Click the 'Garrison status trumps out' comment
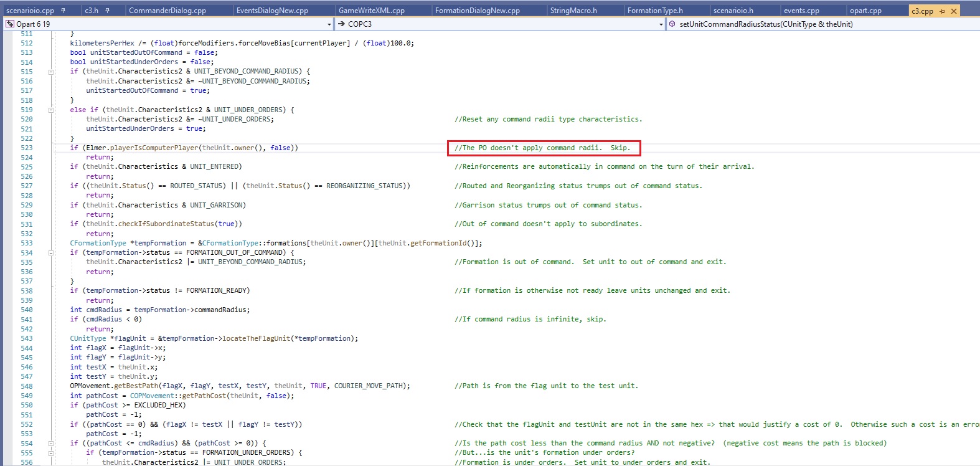 click(548, 205)
